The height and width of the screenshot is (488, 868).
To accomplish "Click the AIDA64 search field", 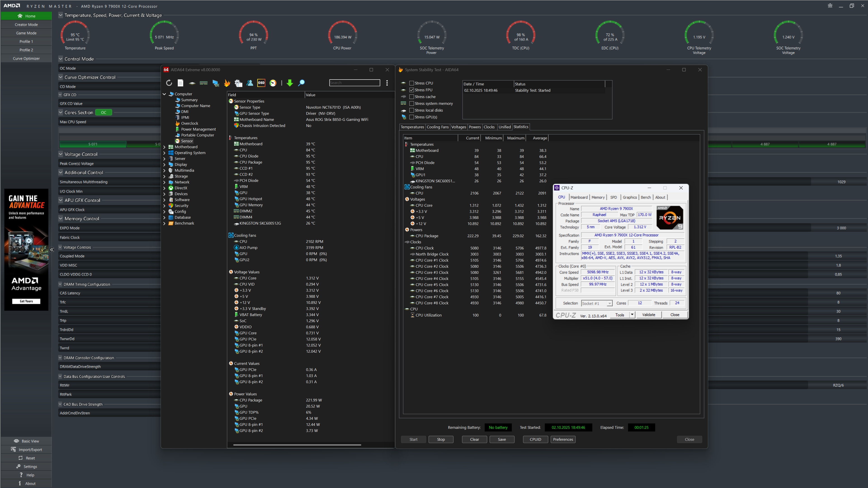I will click(354, 83).
